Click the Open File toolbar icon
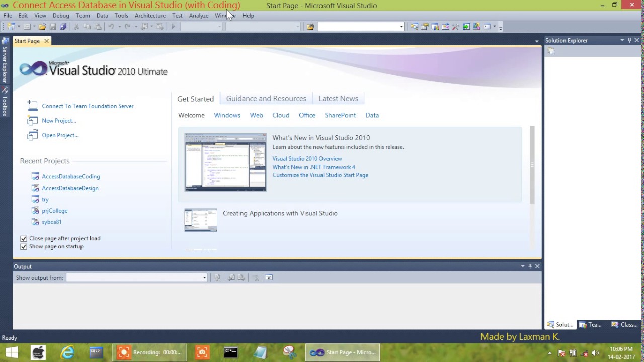 point(42,27)
